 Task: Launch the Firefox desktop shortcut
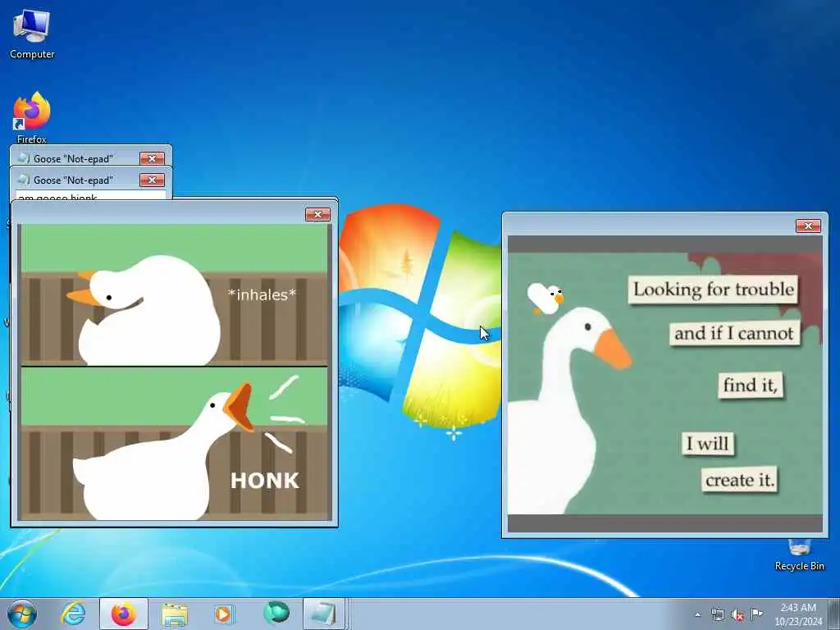point(32,116)
